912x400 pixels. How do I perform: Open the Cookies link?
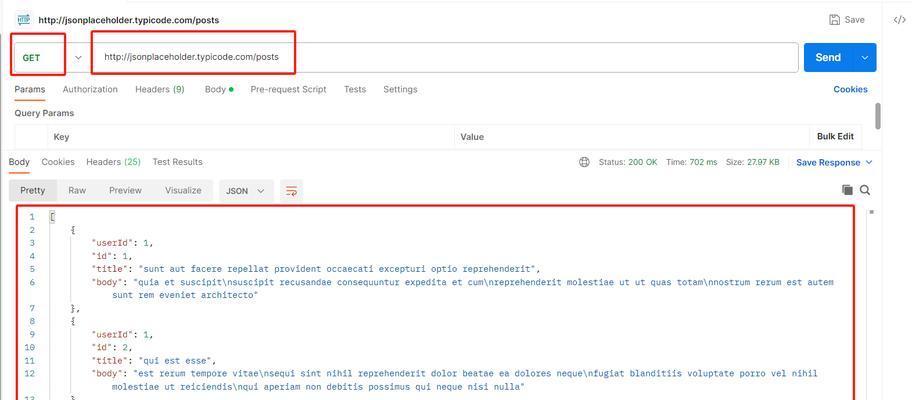[850, 90]
